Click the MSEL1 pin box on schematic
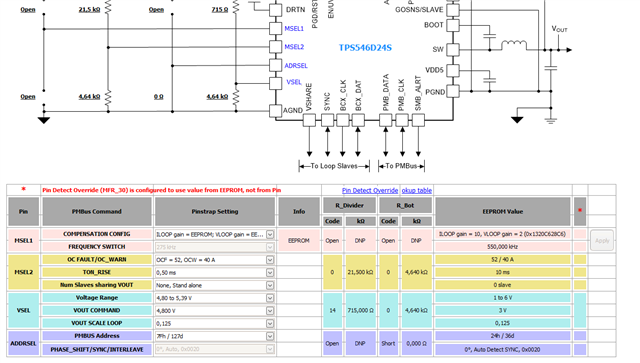 click(x=276, y=29)
